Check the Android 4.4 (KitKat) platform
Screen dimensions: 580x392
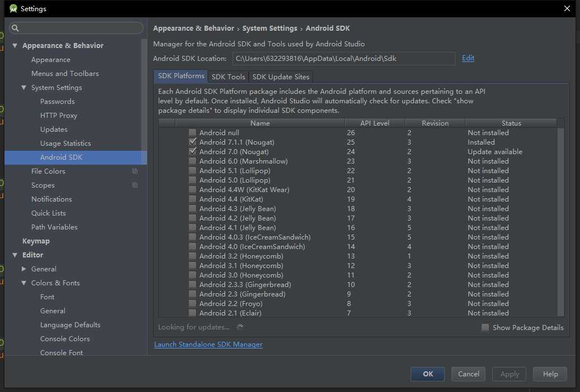pos(192,199)
